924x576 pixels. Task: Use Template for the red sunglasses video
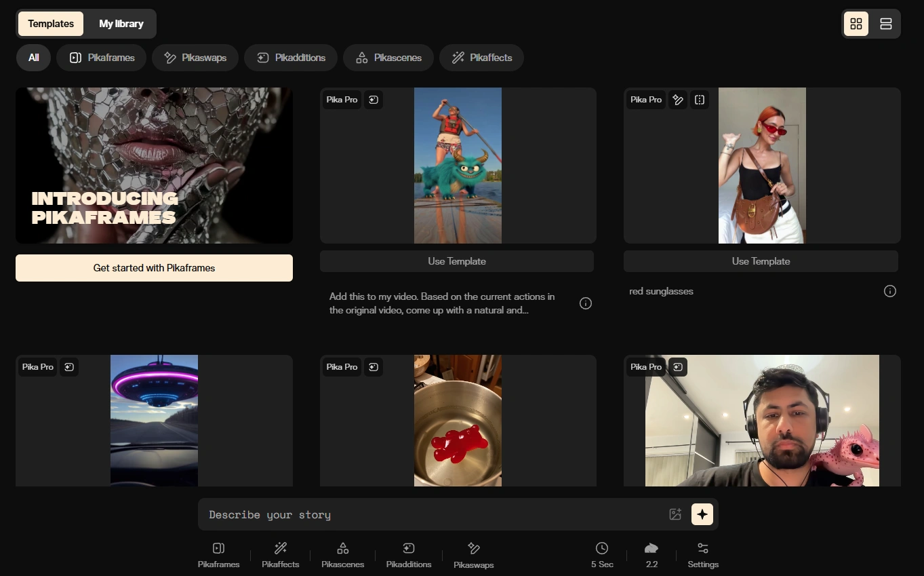pyautogui.click(x=761, y=261)
